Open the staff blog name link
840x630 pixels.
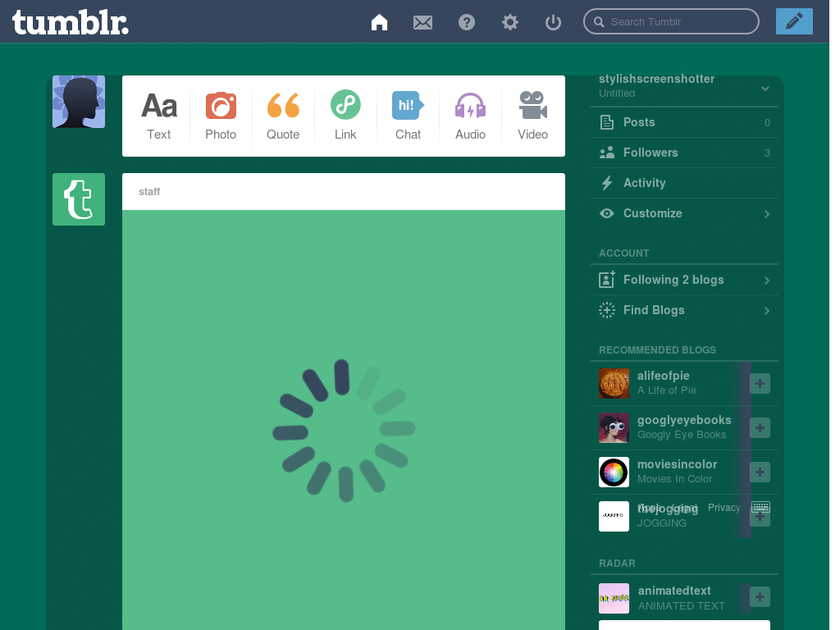pos(149,192)
